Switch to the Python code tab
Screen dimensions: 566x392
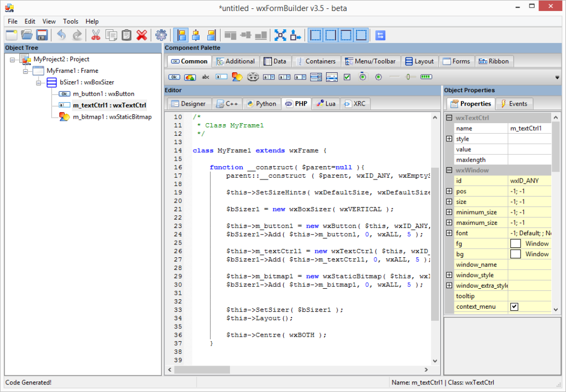[x=261, y=104]
